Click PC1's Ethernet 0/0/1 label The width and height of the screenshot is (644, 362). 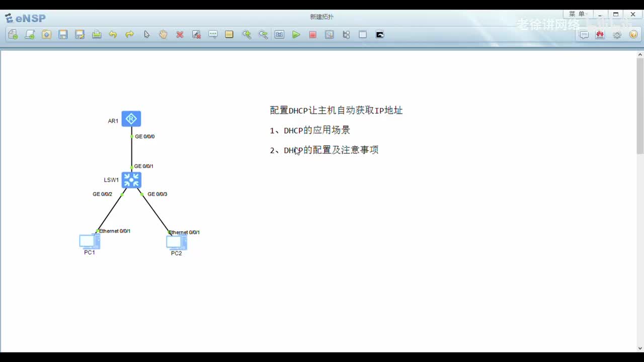tap(115, 231)
